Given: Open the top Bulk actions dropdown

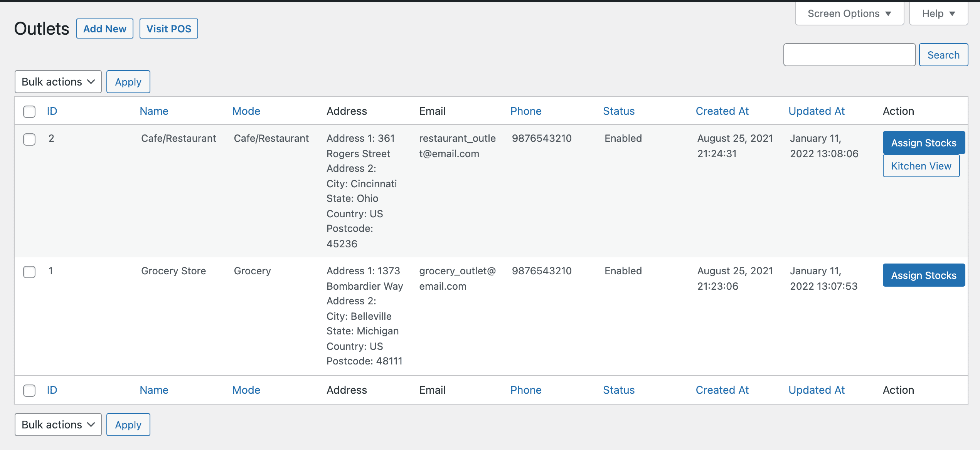Looking at the screenshot, I should tap(58, 82).
